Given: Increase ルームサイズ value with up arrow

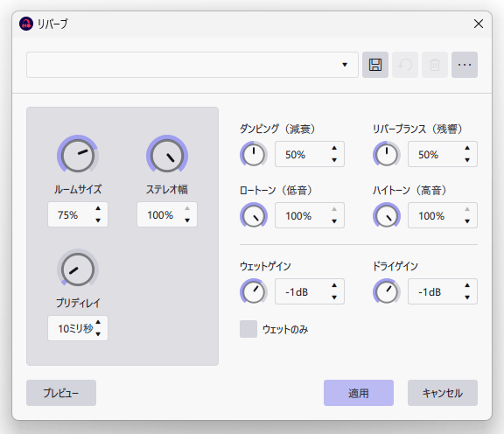Looking at the screenshot, I should pyautogui.click(x=98, y=208).
